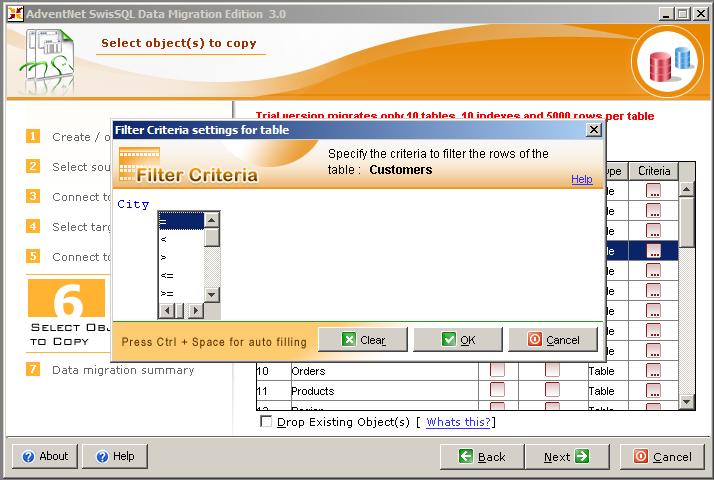714x480 pixels.
Task: Tick the right checkbox in Orders row
Action: (x=552, y=370)
